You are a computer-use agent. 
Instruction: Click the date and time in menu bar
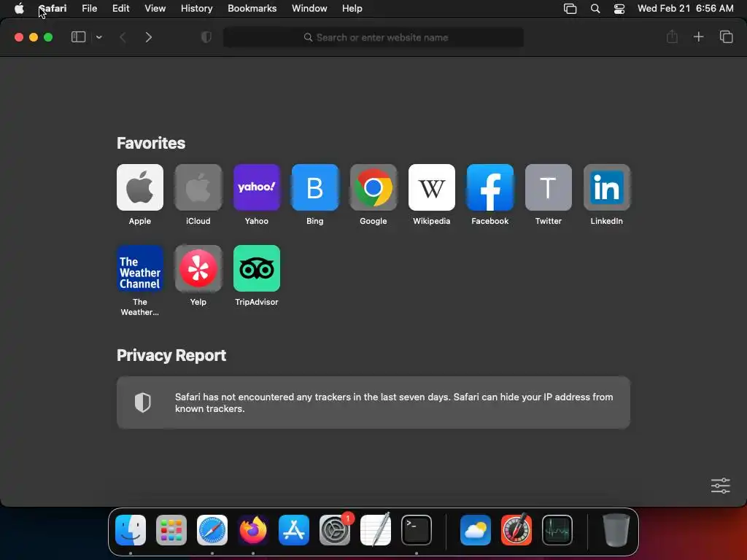click(685, 9)
